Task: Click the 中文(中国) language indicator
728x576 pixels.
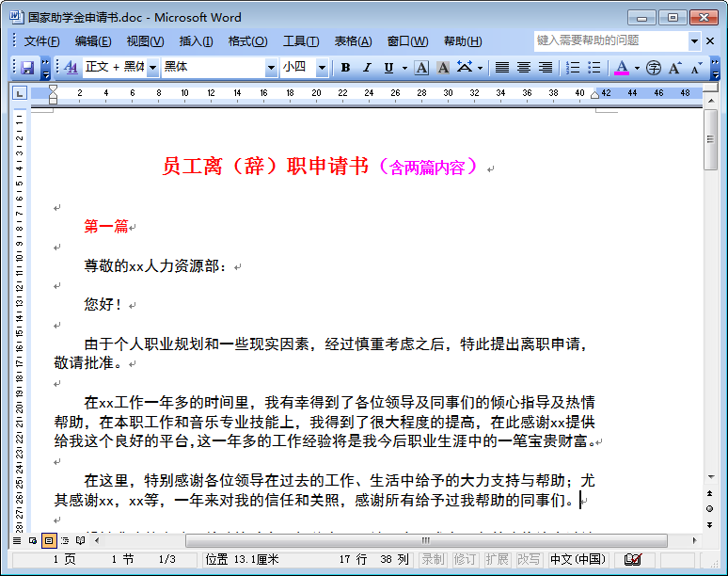Action: (578, 560)
